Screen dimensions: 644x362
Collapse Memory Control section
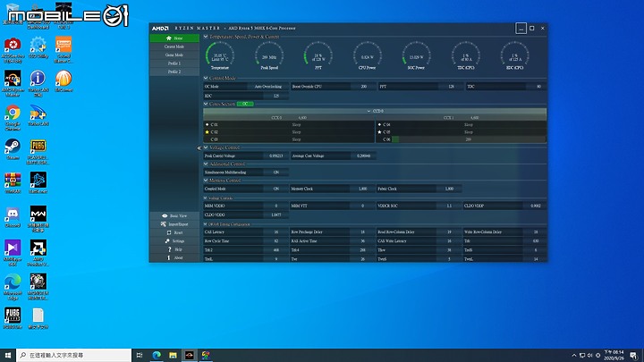click(x=206, y=181)
